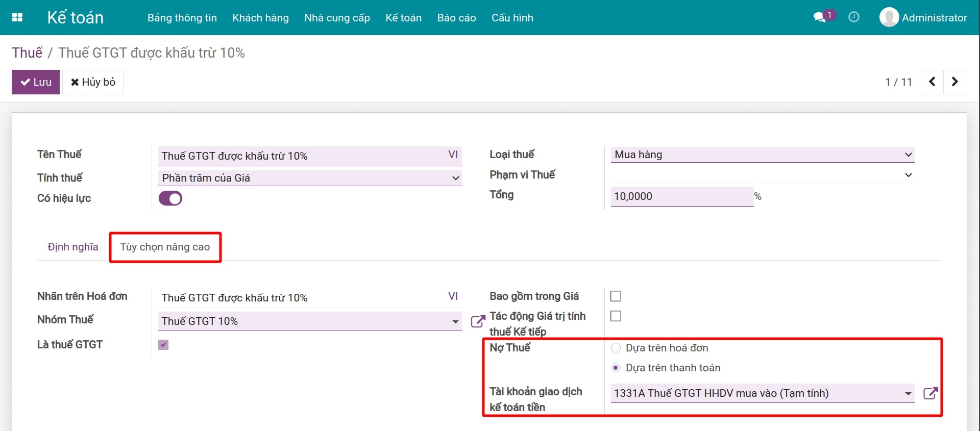Toggle the Có hiệu lực switch

point(170,198)
